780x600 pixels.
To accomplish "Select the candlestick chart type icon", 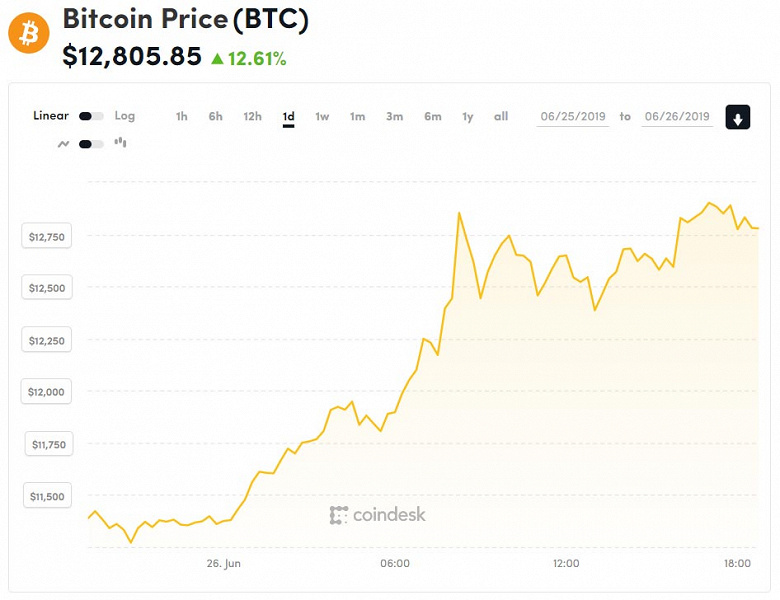I will click(121, 143).
